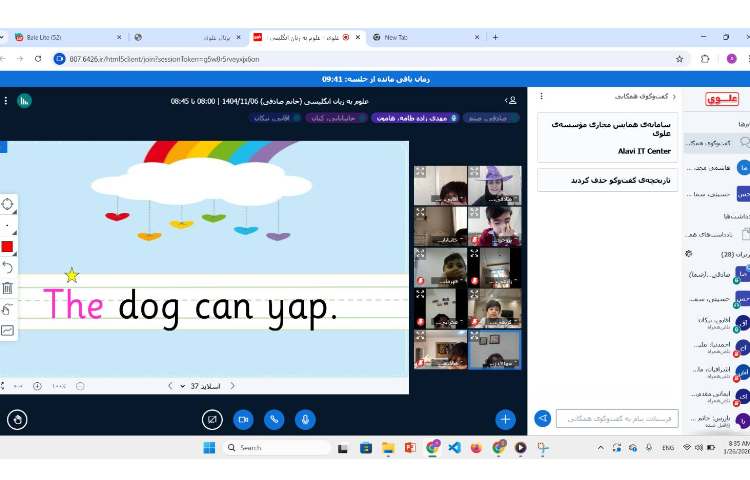Toggle webcam sharing camera button
750x480 pixels.
[242, 419]
